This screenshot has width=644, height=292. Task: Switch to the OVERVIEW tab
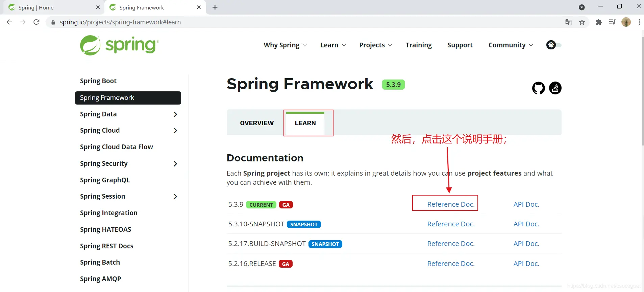pos(257,123)
